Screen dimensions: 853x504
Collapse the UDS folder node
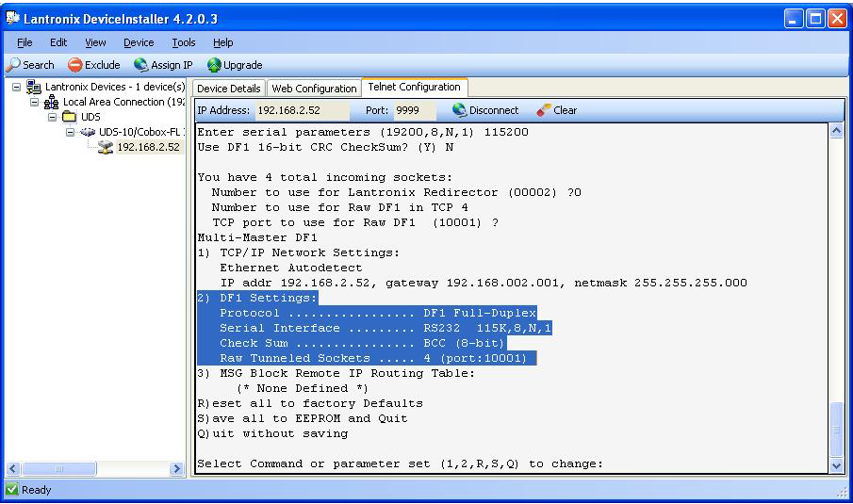[x=52, y=117]
